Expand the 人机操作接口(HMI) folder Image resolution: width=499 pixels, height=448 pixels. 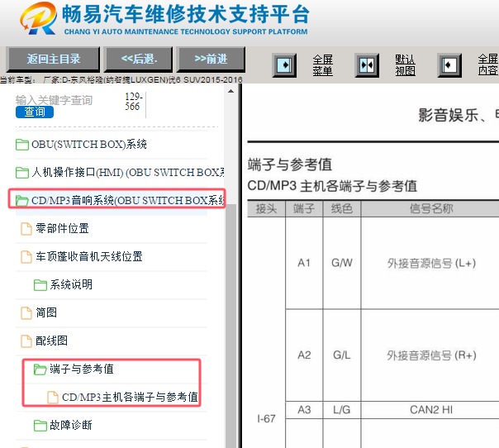point(127,172)
